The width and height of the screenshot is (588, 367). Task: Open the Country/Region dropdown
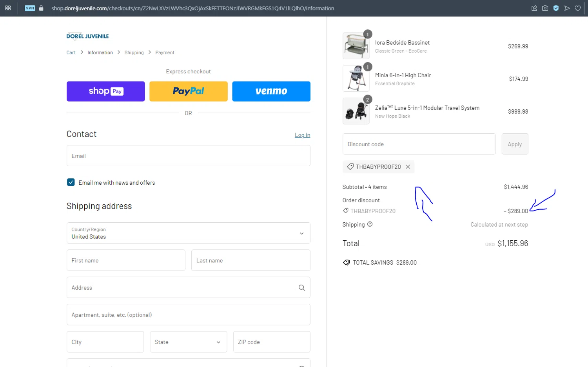[x=189, y=233]
